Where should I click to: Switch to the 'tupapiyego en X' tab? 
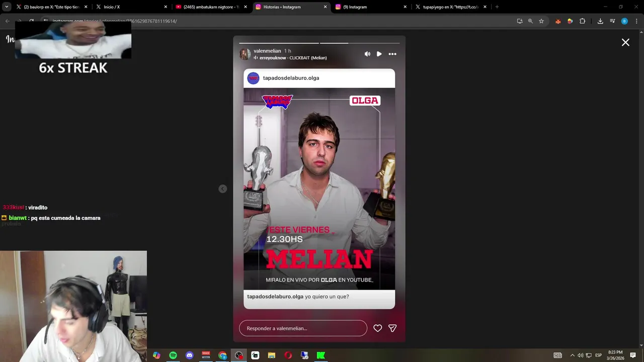point(450,7)
